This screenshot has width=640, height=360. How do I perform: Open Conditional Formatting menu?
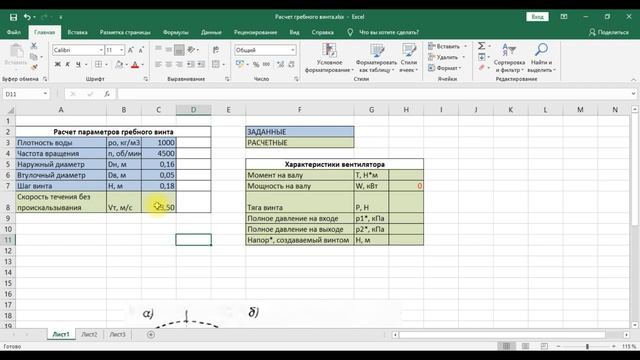(x=329, y=58)
